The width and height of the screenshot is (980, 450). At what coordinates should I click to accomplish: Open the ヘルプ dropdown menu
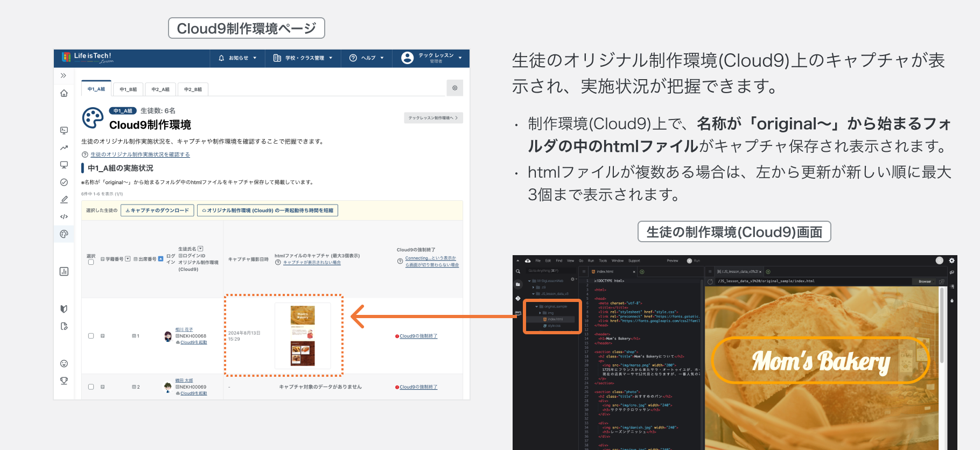point(367,58)
